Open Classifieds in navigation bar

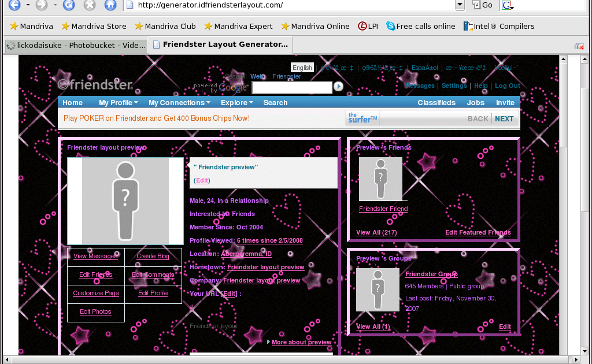click(436, 103)
